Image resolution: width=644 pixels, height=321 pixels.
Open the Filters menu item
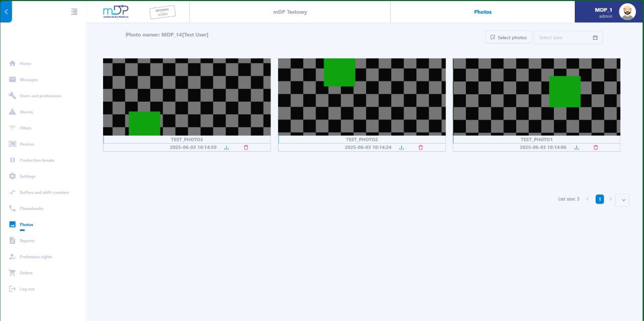click(25, 128)
